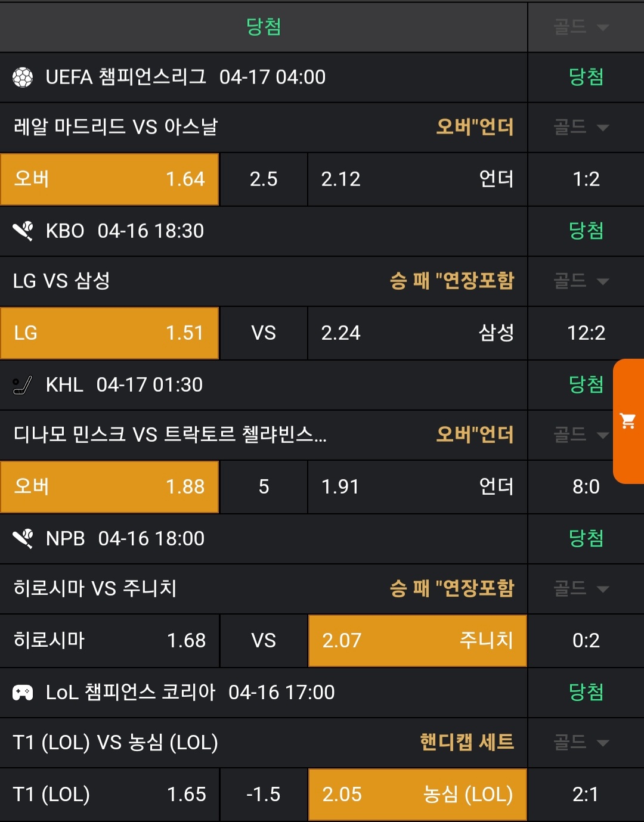Open the 골드 dropdown in the top header

581,27
